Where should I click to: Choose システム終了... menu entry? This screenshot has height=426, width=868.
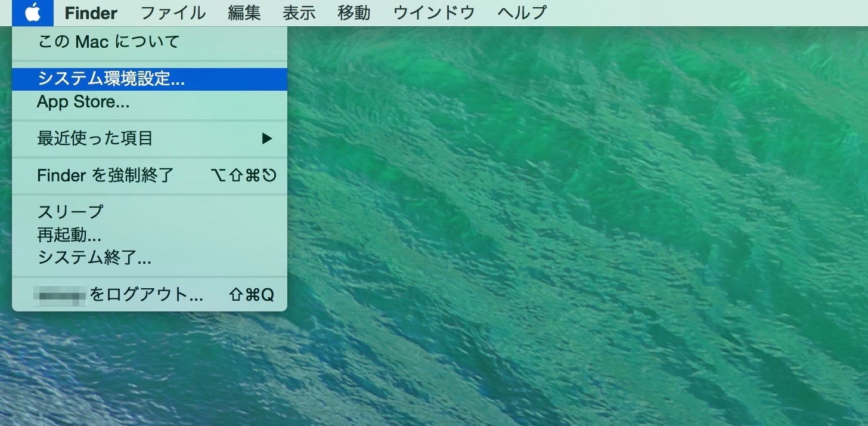tap(150, 257)
